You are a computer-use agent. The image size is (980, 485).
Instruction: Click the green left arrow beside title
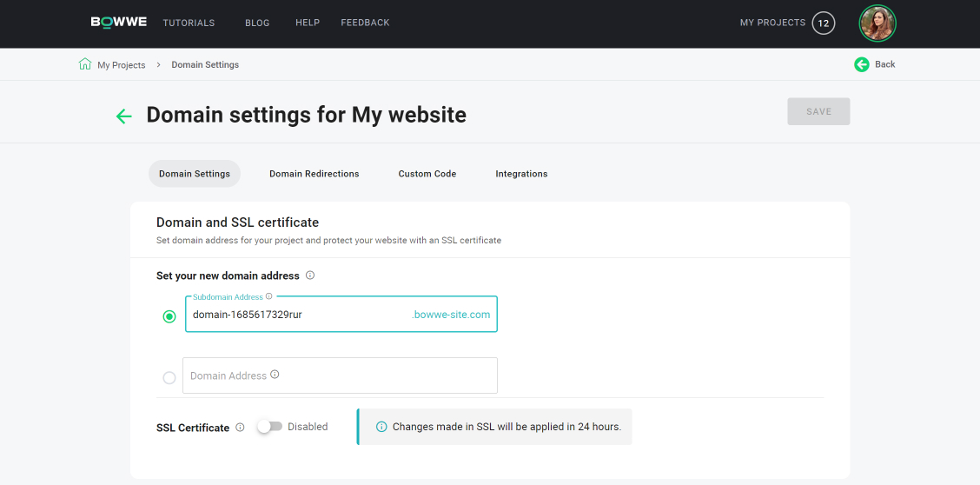click(x=124, y=116)
